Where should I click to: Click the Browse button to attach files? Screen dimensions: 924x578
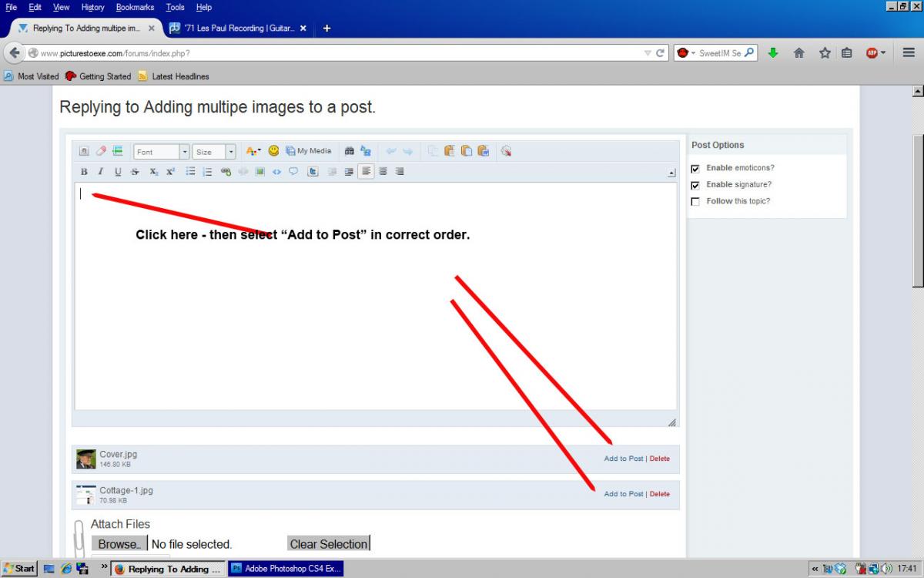tap(119, 544)
